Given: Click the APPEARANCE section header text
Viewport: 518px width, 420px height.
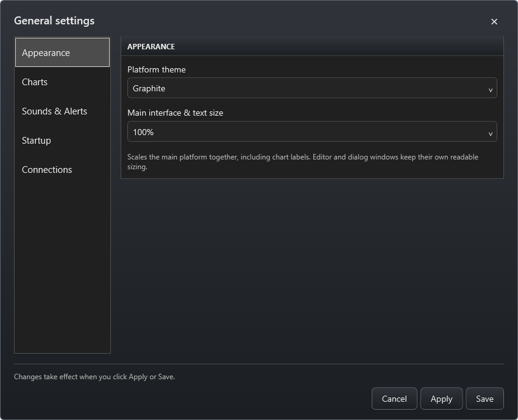Looking at the screenshot, I should (x=151, y=46).
